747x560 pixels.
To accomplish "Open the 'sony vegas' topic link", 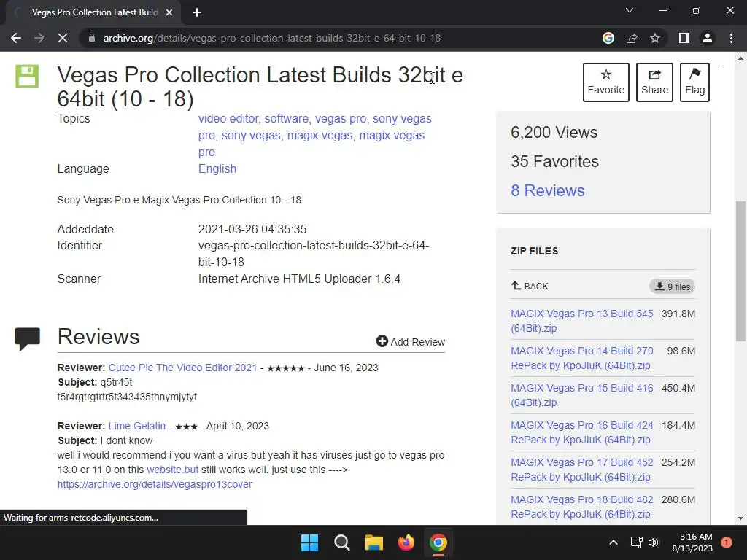I will click(251, 135).
